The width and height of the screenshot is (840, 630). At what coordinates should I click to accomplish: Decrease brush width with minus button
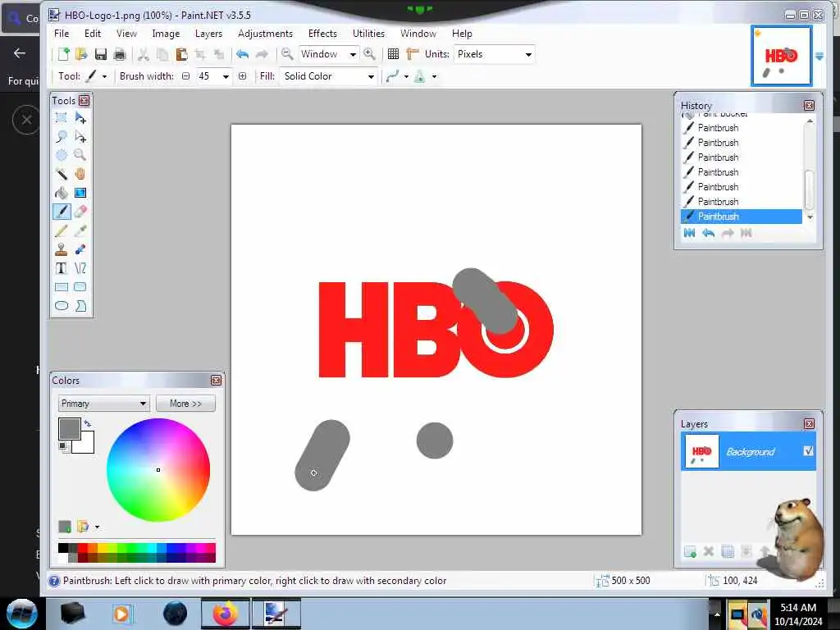point(186,76)
